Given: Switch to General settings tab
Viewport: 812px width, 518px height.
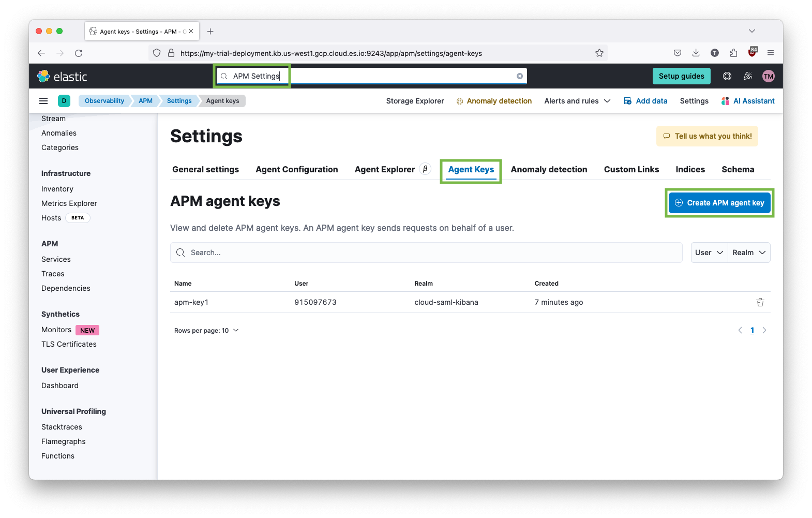Looking at the screenshot, I should pyautogui.click(x=205, y=169).
